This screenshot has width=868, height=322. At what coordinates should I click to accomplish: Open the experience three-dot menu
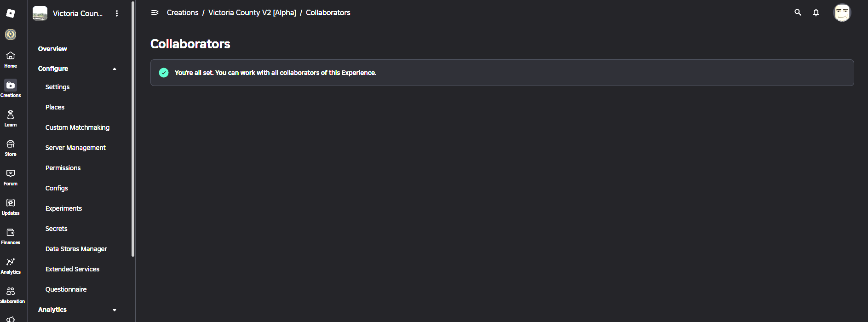[x=117, y=13]
